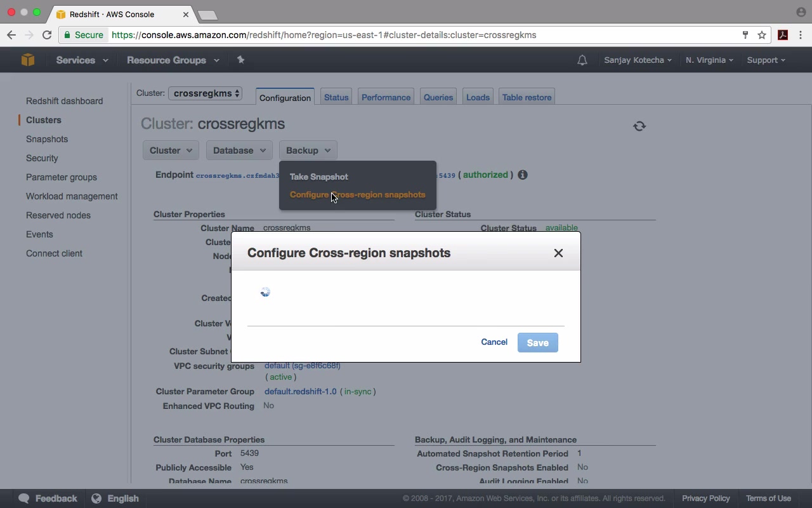Open Parameter groups in the sidebar
Screen dimensions: 812x508
point(62,177)
